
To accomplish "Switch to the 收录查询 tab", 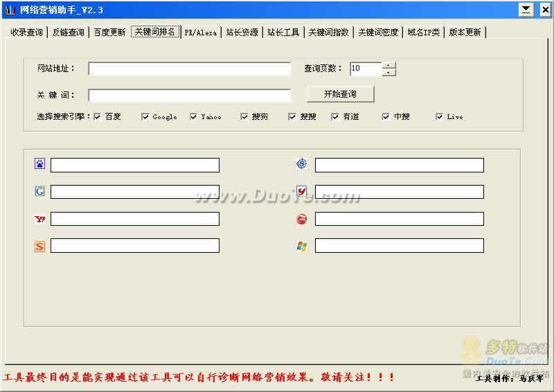I will [x=26, y=33].
